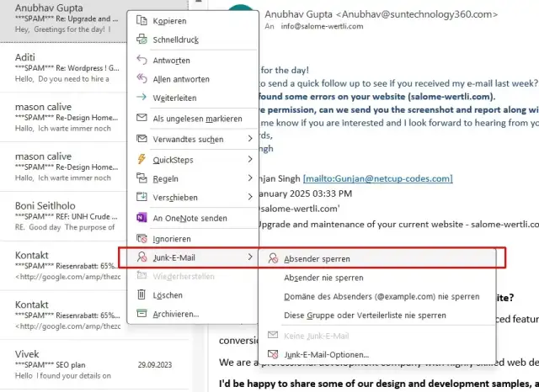Click the Kopieren copy icon
This screenshot has height=392, width=539.
[141, 20]
